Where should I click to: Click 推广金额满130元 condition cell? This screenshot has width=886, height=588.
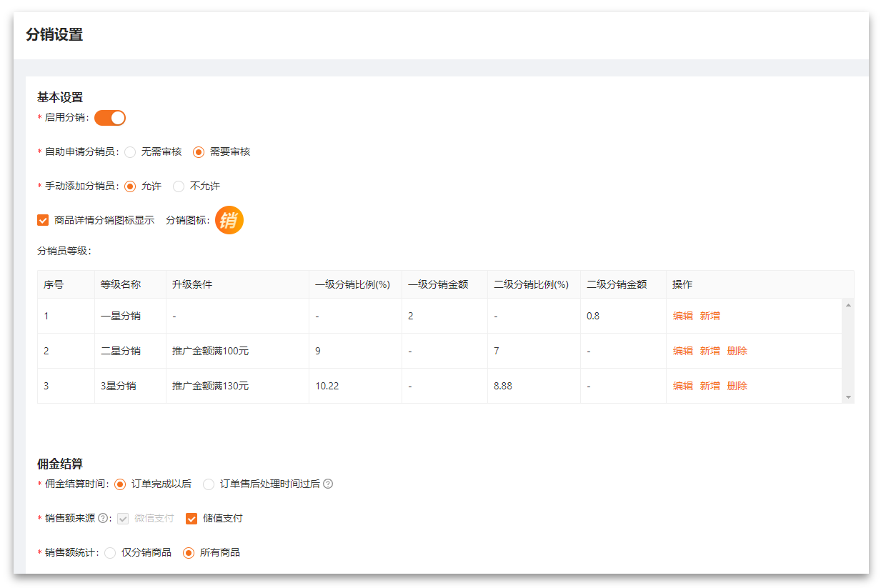pos(237,386)
